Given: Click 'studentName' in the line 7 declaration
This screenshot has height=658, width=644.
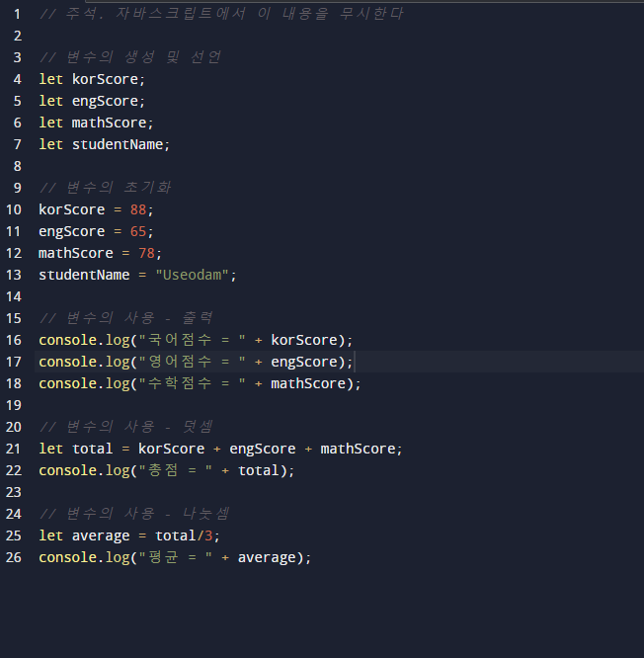Looking at the screenshot, I should [118, 145].
